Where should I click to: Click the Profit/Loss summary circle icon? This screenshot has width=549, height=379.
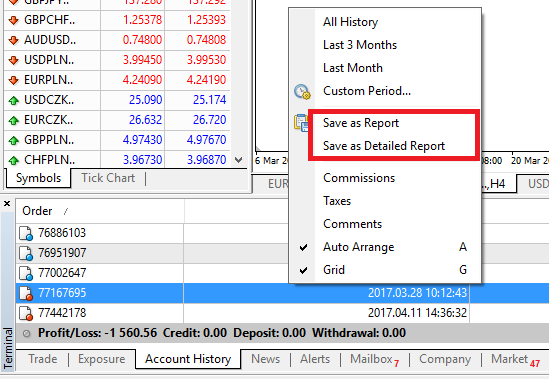tap(27, 333)
